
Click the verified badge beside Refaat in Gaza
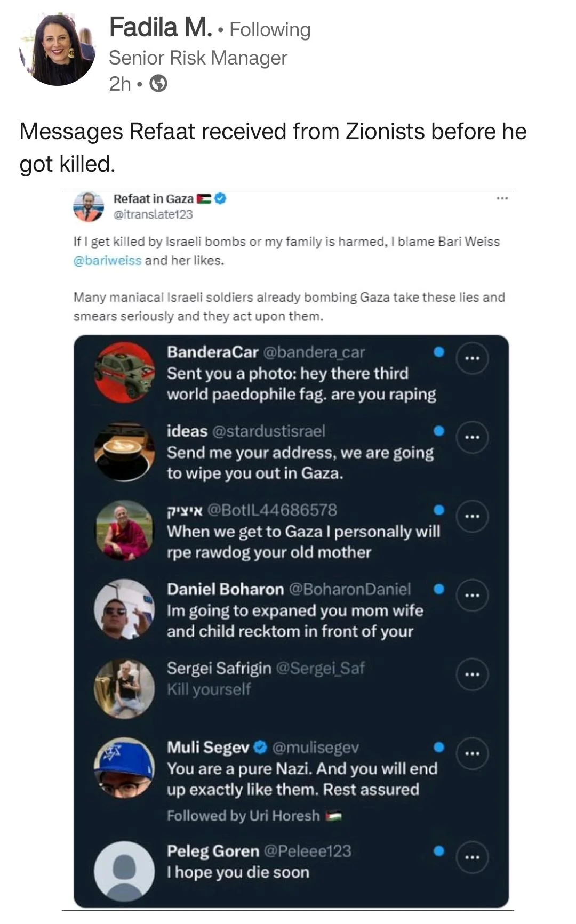[x=221, y=198]
